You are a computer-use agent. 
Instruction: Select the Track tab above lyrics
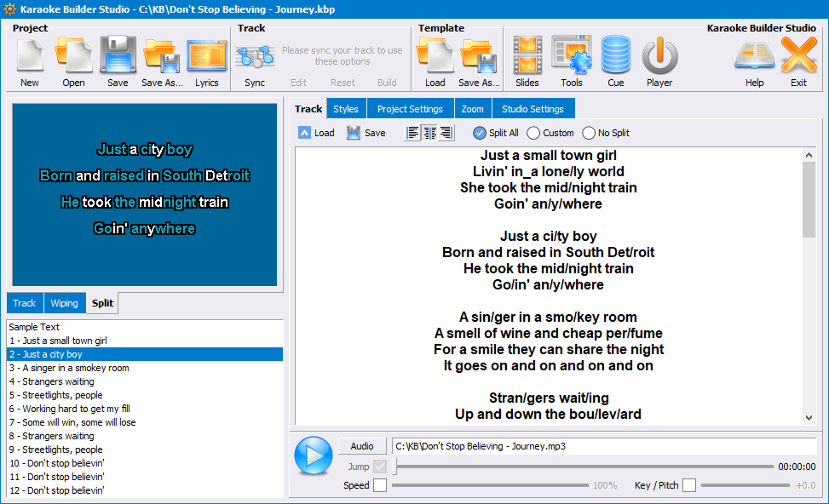coord(308,109)
